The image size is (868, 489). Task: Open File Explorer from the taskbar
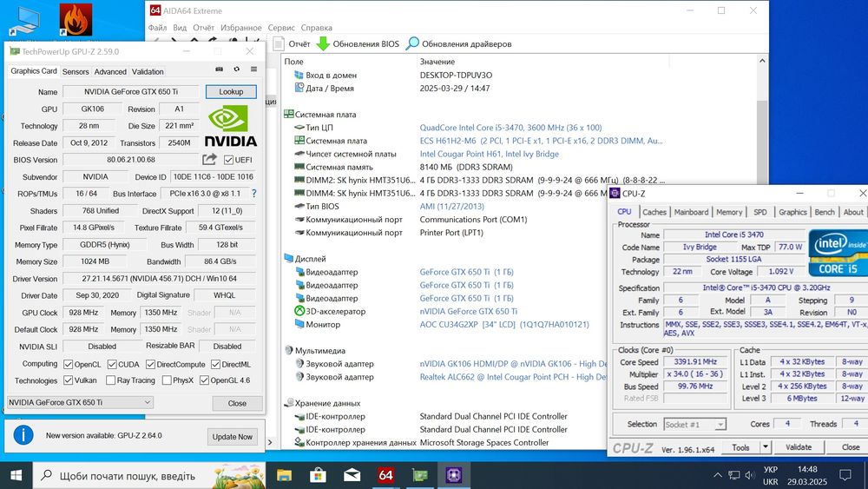[x=284, y=475]
